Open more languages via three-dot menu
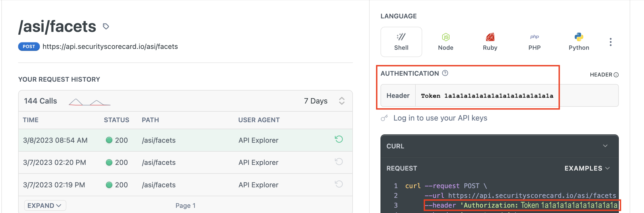This screenshot has width=644, height=213. [610, 42]
